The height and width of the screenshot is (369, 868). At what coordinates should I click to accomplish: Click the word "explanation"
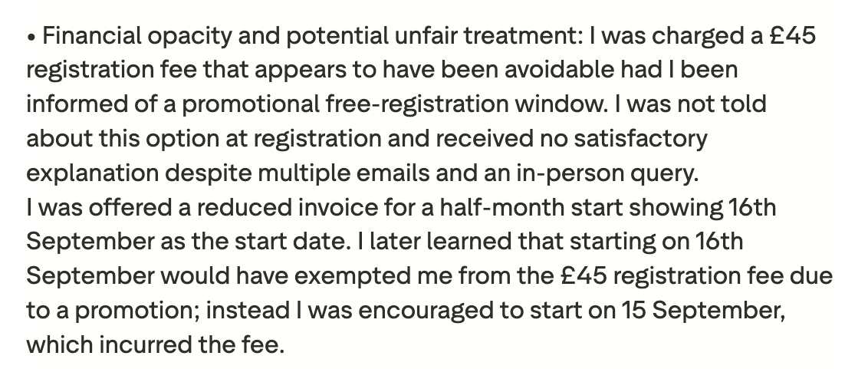pos(91,173)
